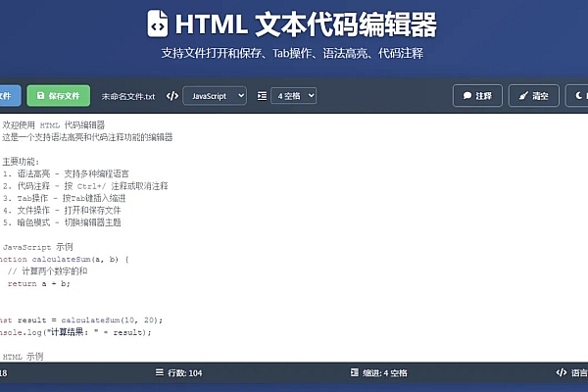588x392 pixels.
Task: Click the HTML 文本代码编辑器 page title
Action: [306, 24]
